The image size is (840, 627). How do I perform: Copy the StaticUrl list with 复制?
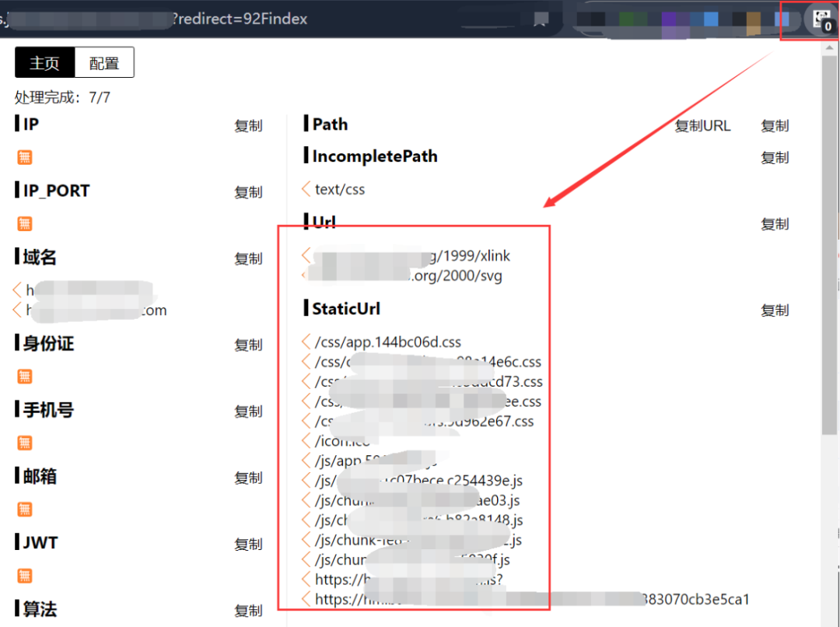tap(775, 310)
